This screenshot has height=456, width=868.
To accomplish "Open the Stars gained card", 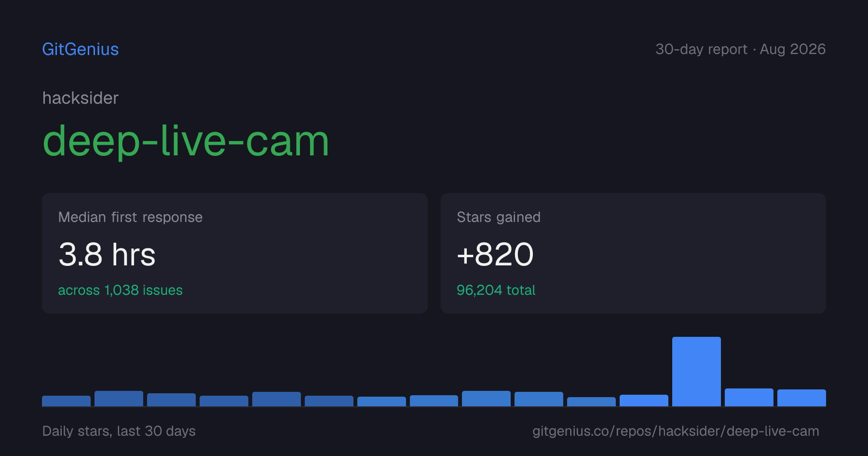I will [633, 253].
